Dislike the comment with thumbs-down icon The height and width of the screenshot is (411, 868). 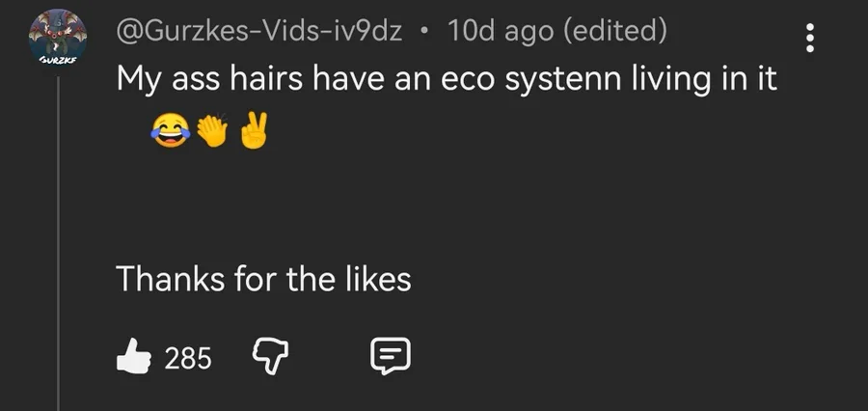[270, 357]
